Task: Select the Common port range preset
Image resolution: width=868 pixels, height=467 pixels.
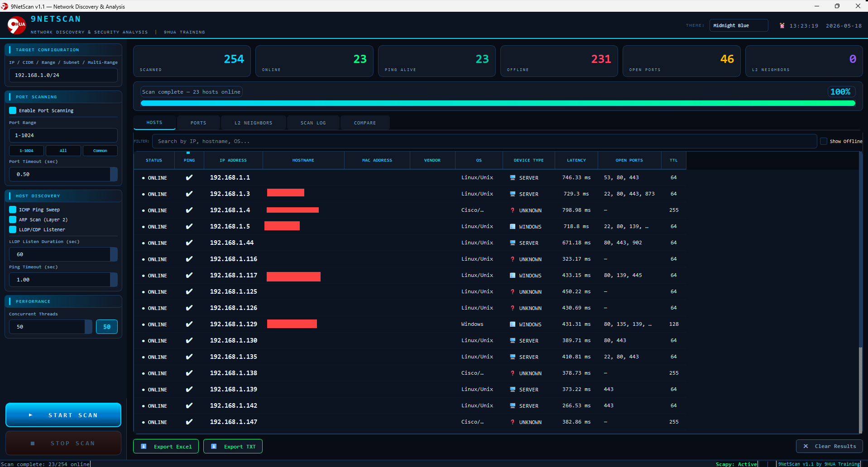Action: [x=100, y=151]
